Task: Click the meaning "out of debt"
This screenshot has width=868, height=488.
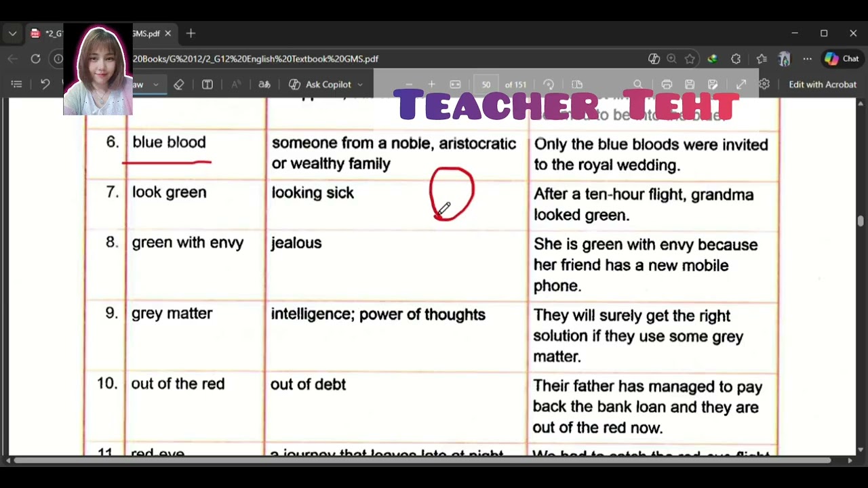Action: pos(308,384)
